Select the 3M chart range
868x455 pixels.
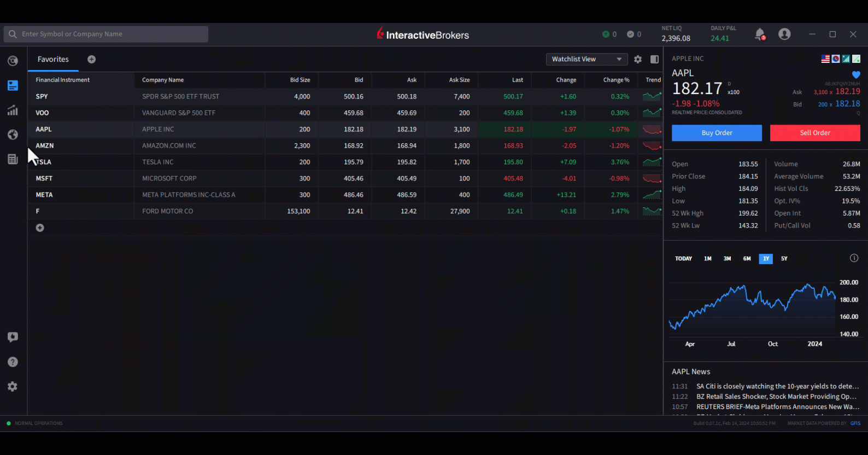tap(727, 259)
